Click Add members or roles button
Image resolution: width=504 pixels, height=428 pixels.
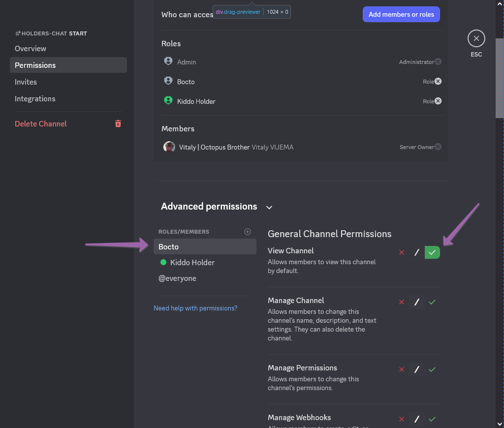click(401, 14)
